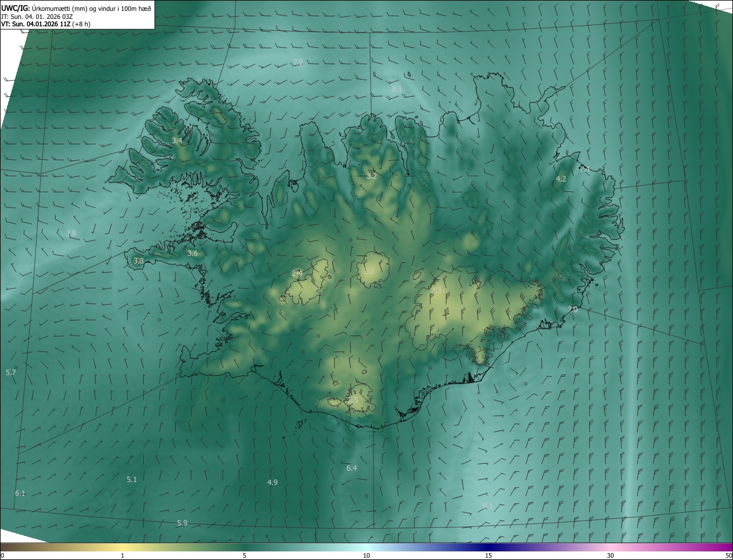This screenshot has width=733, height=560.
Task: Click the 7.9 value at the top of the map
Action: tap(298, 62)
